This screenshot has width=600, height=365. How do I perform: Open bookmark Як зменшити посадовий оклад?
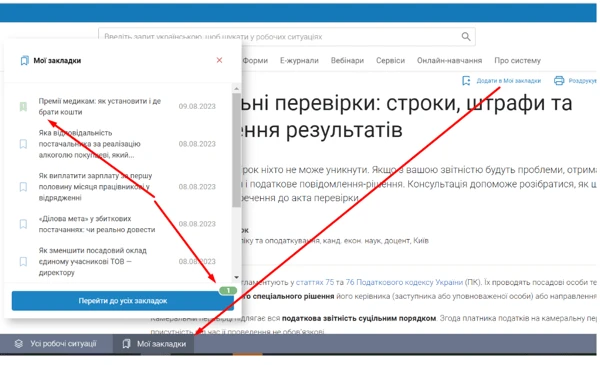pyautogui.click(x=93, y=261)
